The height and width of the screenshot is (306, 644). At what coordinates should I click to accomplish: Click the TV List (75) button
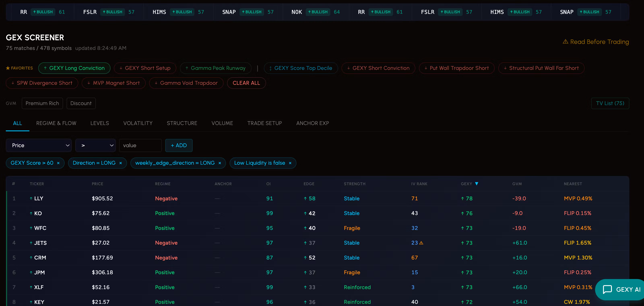610,103
